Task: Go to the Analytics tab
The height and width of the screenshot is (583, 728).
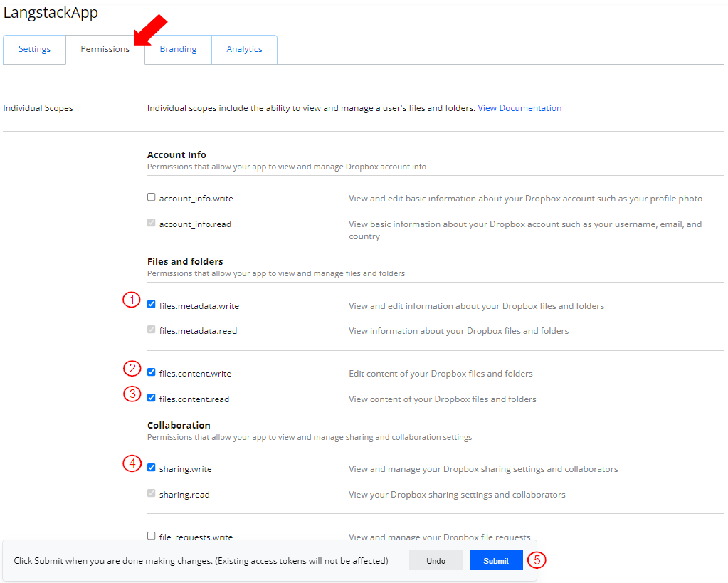Action: pyautogui.click(x=244, y=50)
